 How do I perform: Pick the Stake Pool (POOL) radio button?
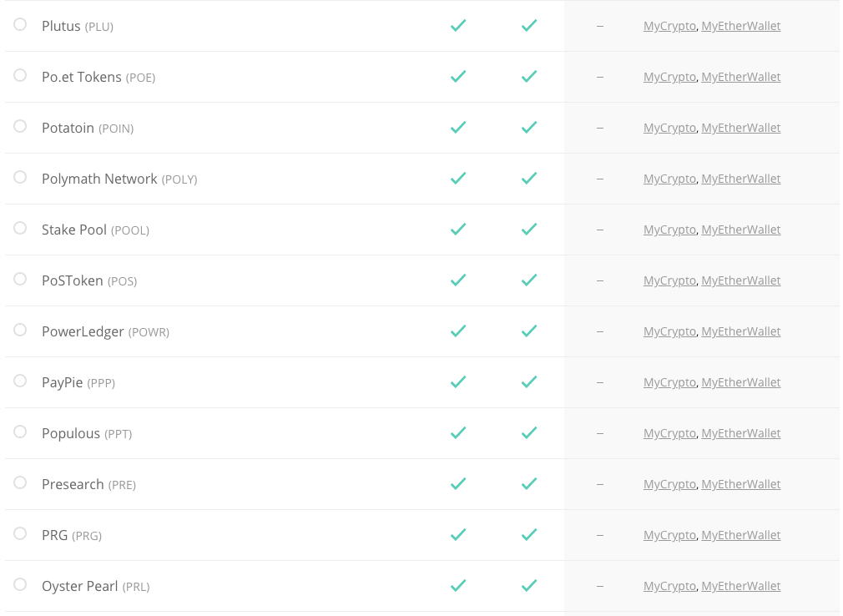[20, 228]
